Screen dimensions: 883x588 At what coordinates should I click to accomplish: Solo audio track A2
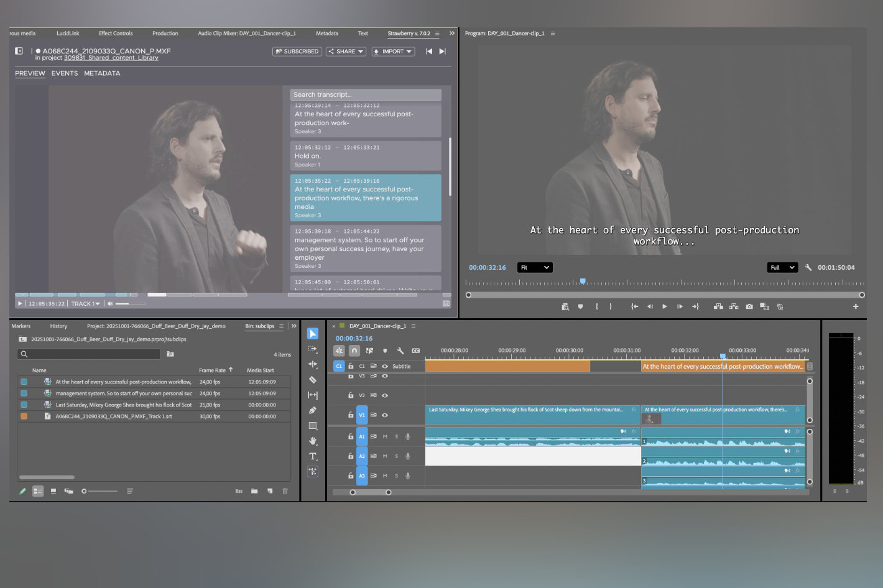(x=396, y=456)
